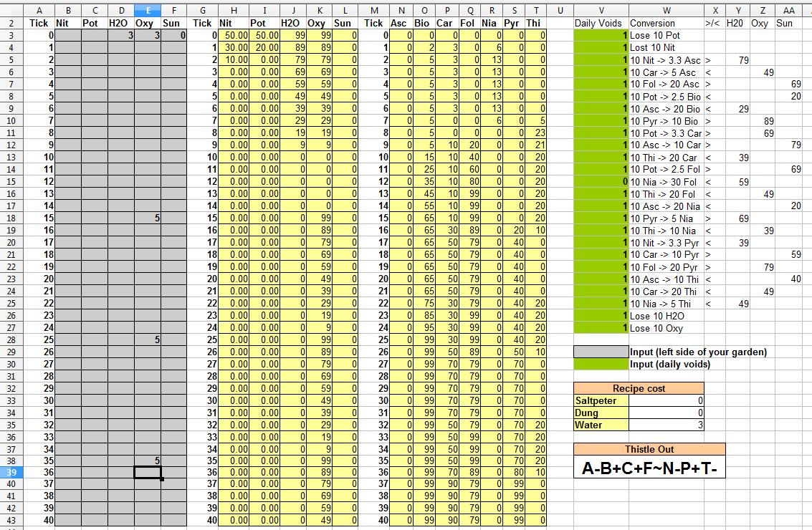Select the "10 Nia -> 30 Fol" conversion

click(x=667, y=182)
